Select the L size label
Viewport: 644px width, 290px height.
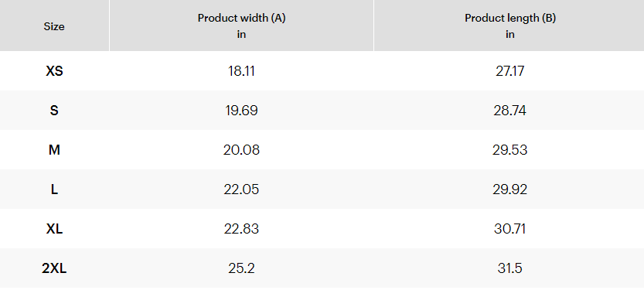[x=54, y=189]
